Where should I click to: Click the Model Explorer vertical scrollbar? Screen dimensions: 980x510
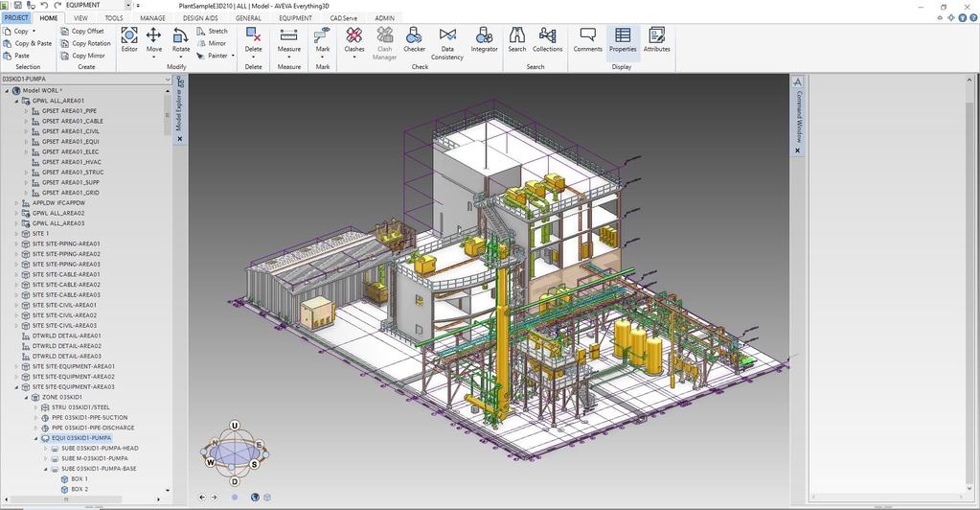[x=167, y=115]
